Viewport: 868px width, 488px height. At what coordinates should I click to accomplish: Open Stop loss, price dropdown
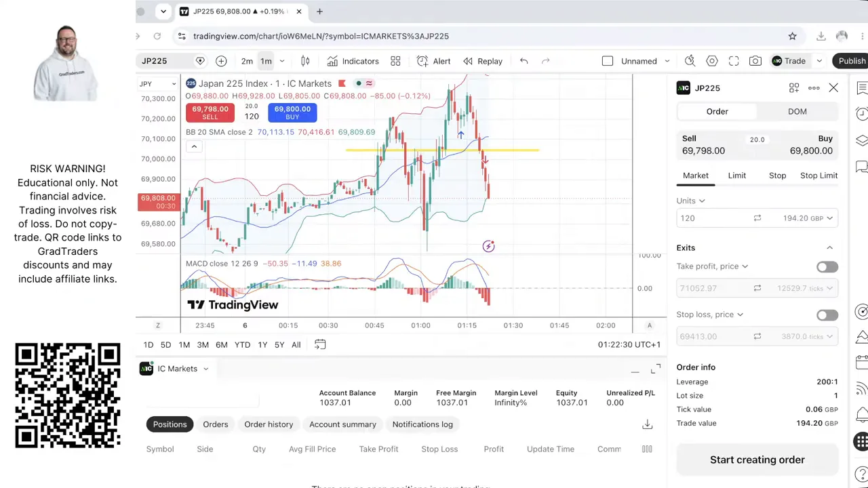pyautogui.click(x=710, y=314)
